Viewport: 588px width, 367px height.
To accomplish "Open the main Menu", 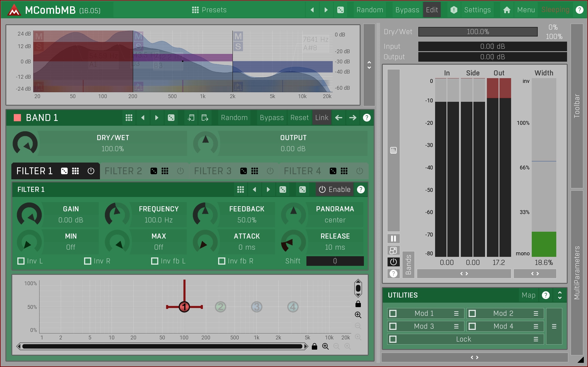I will pyautogui.click(x=526, y=10).
